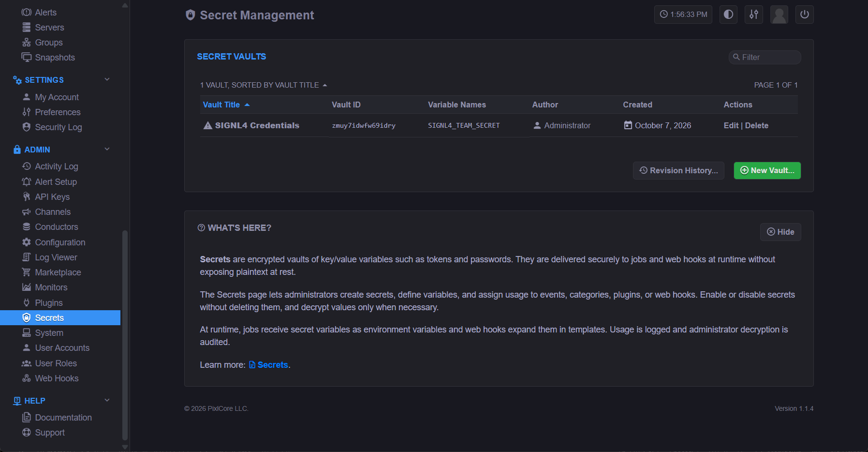Collapse the Settings sidebar section
The height and width of the screenshot is (452, 868).
tap(107, 79)
